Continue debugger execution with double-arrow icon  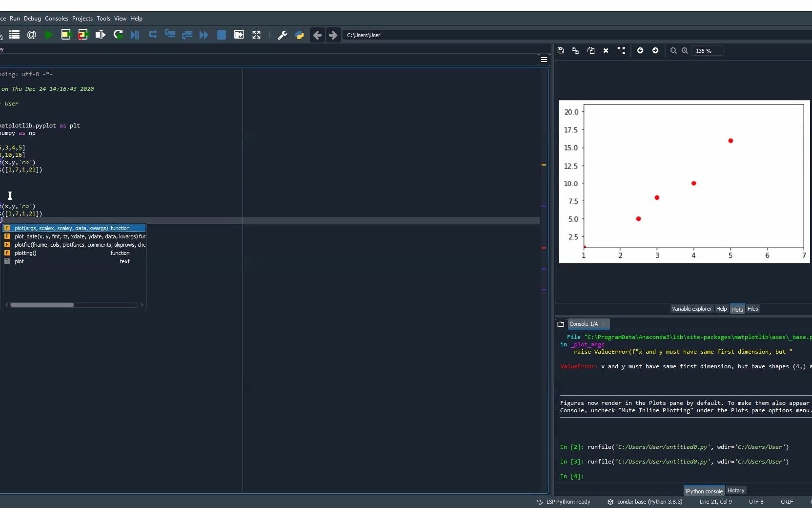[203, 35]
